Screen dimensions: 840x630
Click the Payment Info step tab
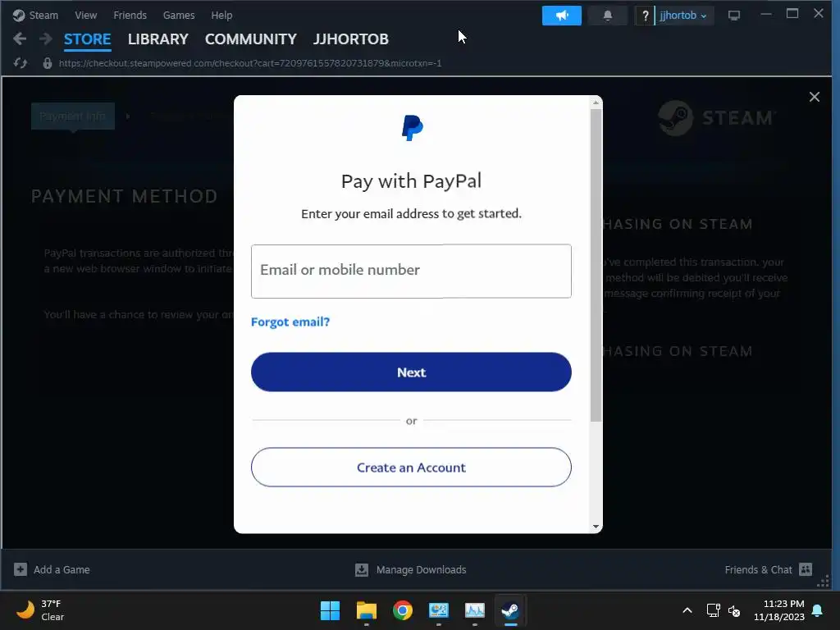pyautogui.click(x=73, y=116)
